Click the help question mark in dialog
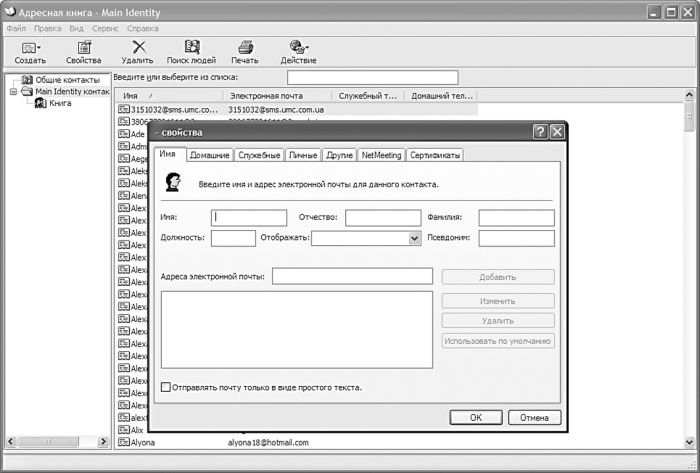The height and width of the screenshot is (473, 700). (x=540, y=132)
